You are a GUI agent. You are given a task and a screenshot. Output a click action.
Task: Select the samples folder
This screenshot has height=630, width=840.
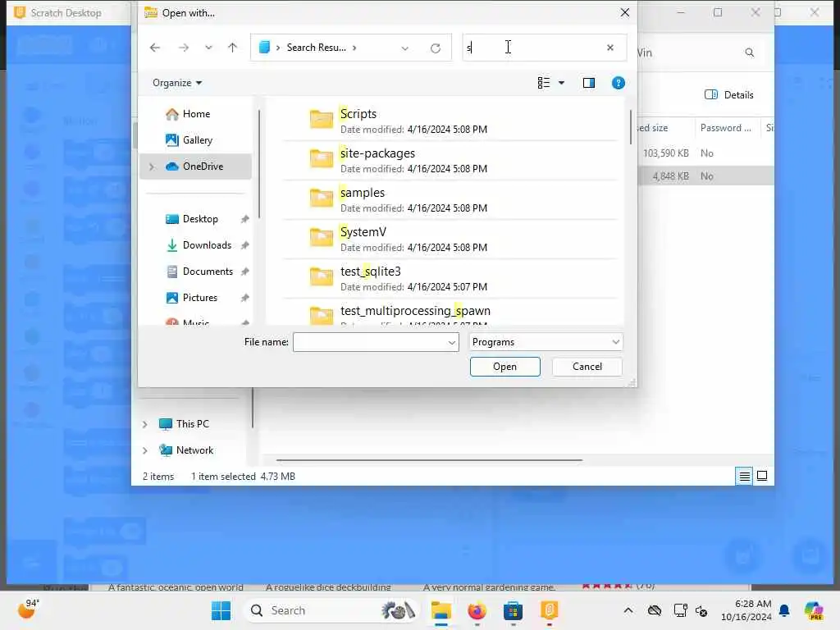(450, 200)
